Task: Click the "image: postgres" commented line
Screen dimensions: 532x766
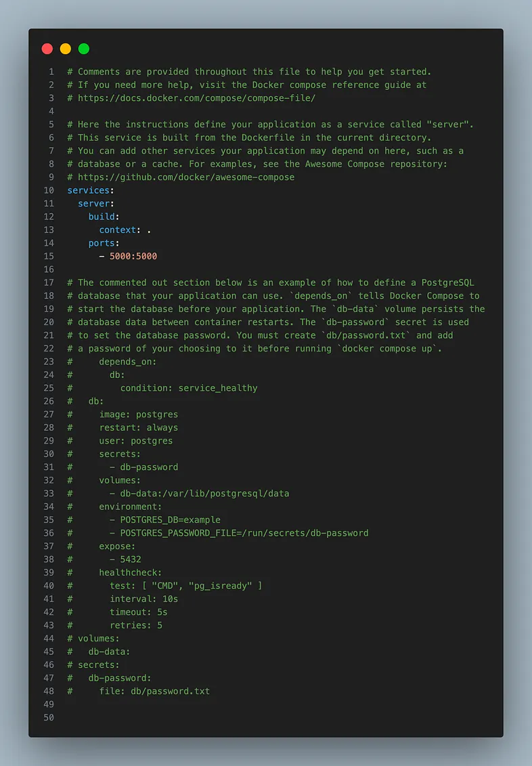Action: [x=139, y=414]
